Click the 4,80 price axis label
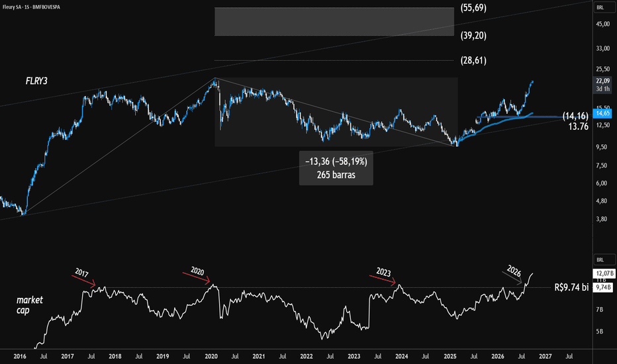Image resolution: width=617 pixels, height=364 pixels. [x=602, y=201]
